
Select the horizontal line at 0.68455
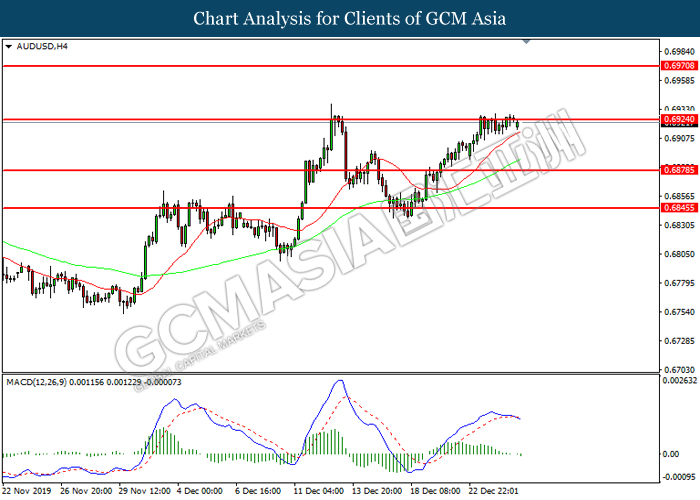[x=331, y=208]
